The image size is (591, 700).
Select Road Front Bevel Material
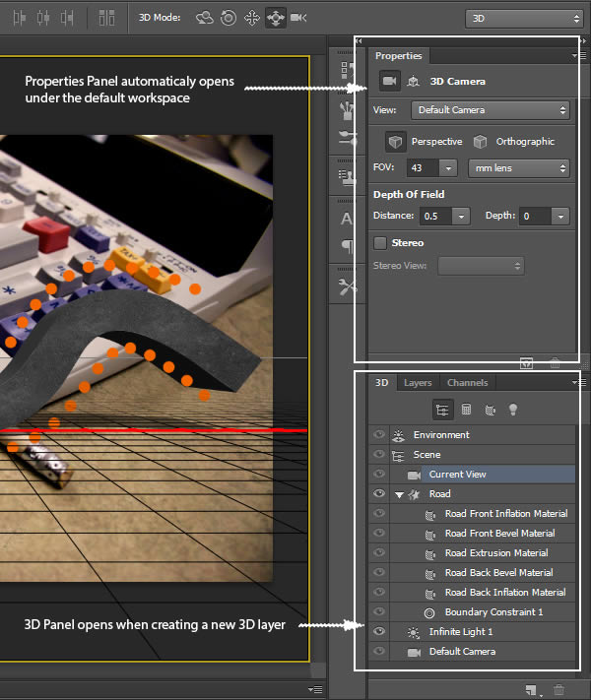[499, 533]
